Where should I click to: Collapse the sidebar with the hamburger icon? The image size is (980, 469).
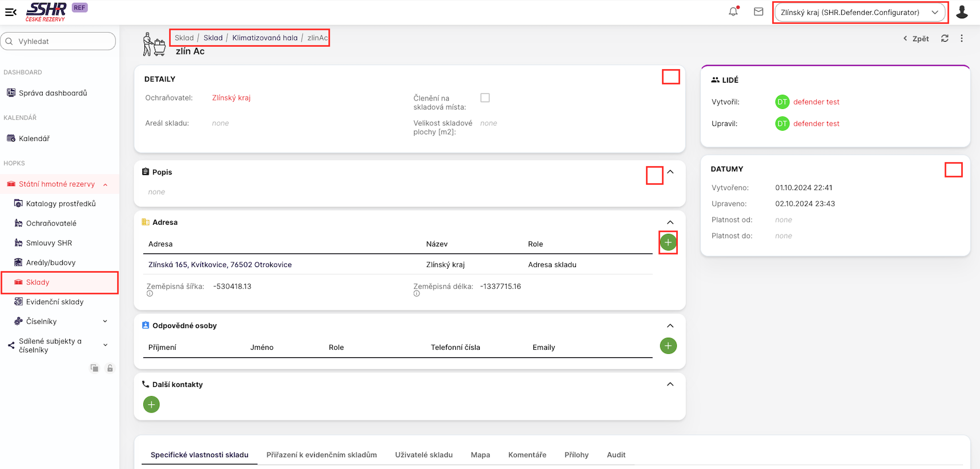pos(11,11)
